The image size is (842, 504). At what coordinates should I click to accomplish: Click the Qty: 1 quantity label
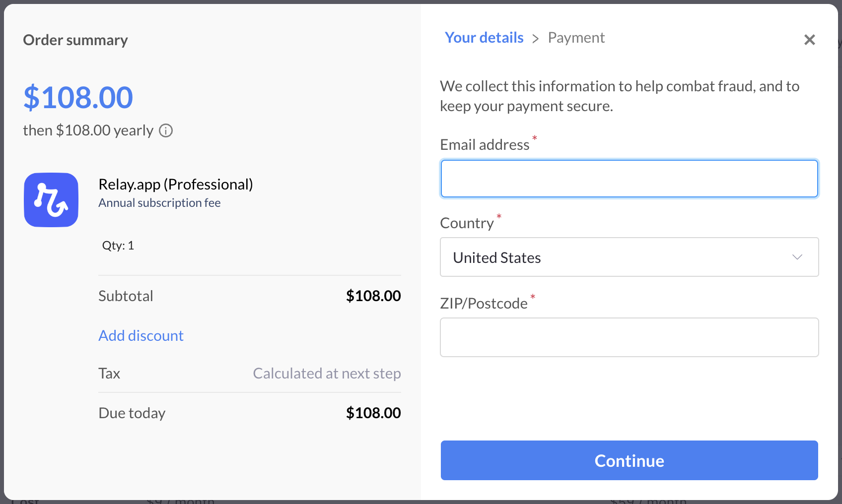118,246
